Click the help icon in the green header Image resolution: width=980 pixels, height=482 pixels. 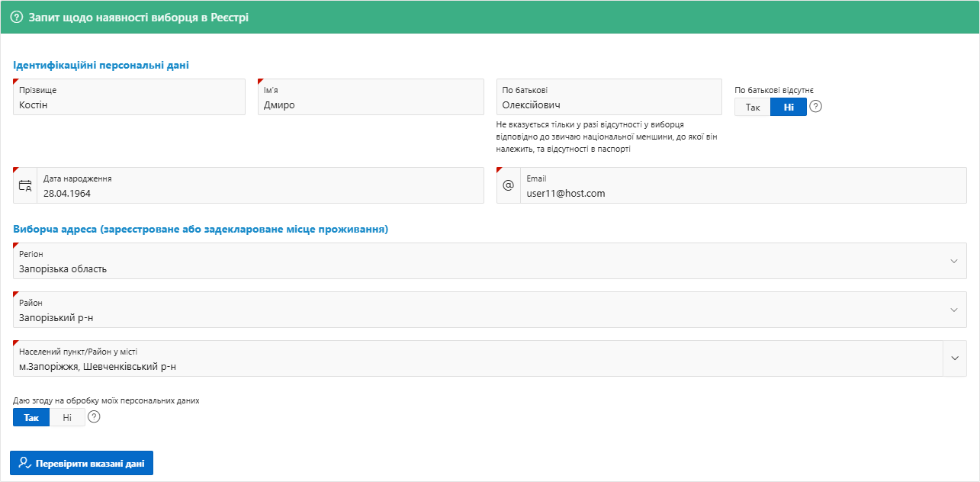17,17
